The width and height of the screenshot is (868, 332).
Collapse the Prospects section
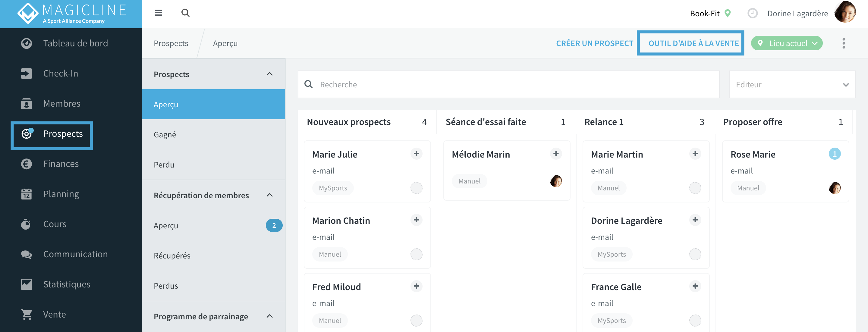point(269,74)
